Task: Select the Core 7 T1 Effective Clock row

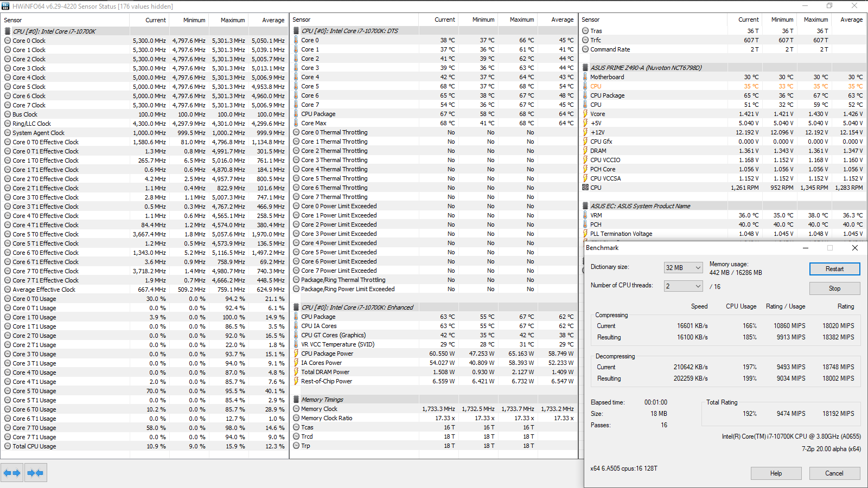Action: pyautogui.click(x=145, y=280)
